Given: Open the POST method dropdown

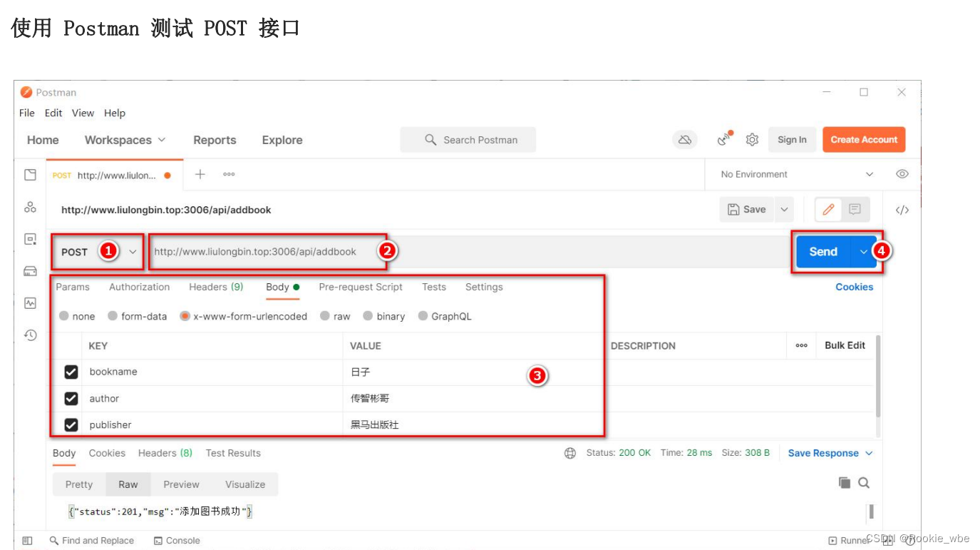Looking at the screenshot, I should click(98, 252).
